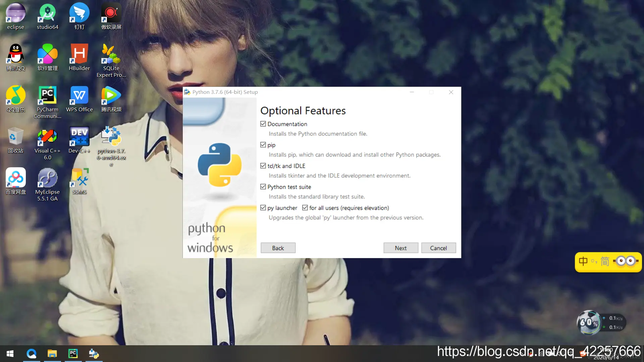The height and width of the screenshot is (362, 644).
Task: Click the Next button
Action: point(400,248)
